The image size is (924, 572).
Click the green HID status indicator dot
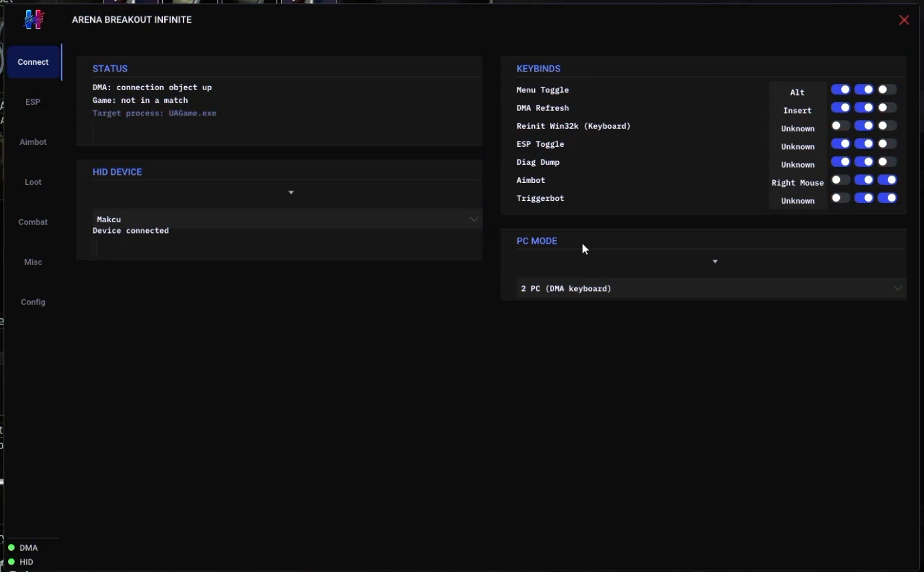[11, 562]
